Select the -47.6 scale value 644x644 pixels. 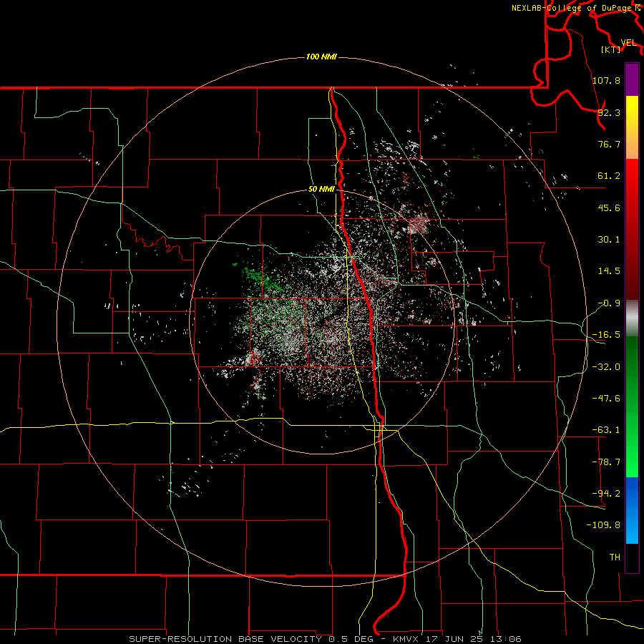pos(607,399)
